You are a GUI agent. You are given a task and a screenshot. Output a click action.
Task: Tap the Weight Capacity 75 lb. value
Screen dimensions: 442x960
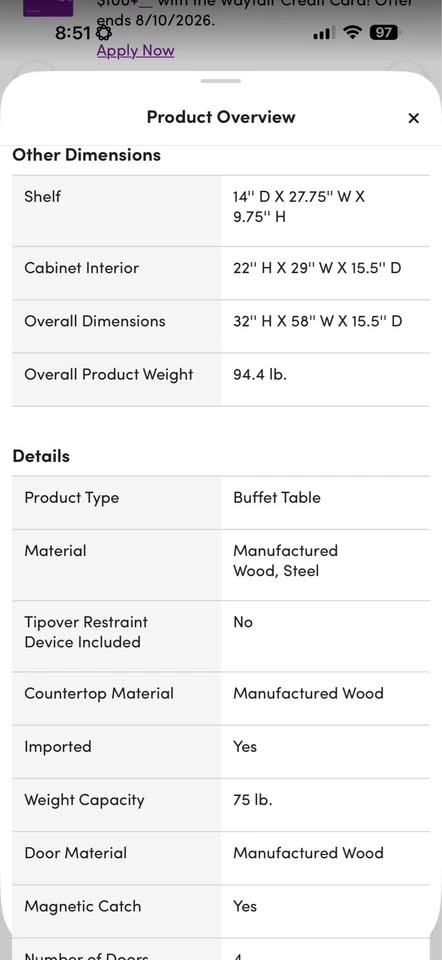click(x=253, y=800)
